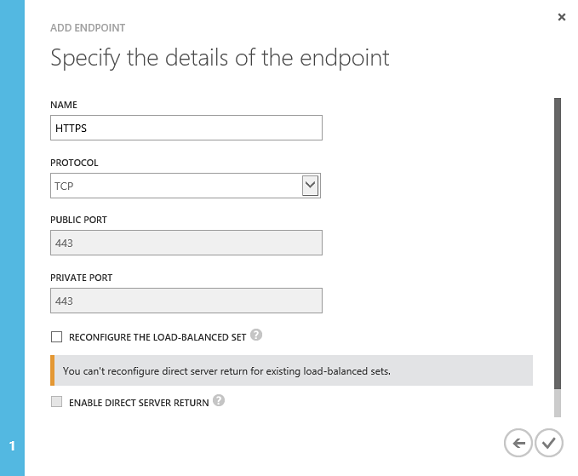Close the Add Endpoint dialog
Image resolution: width=578 pixels, height=476 pixels.
561,17
